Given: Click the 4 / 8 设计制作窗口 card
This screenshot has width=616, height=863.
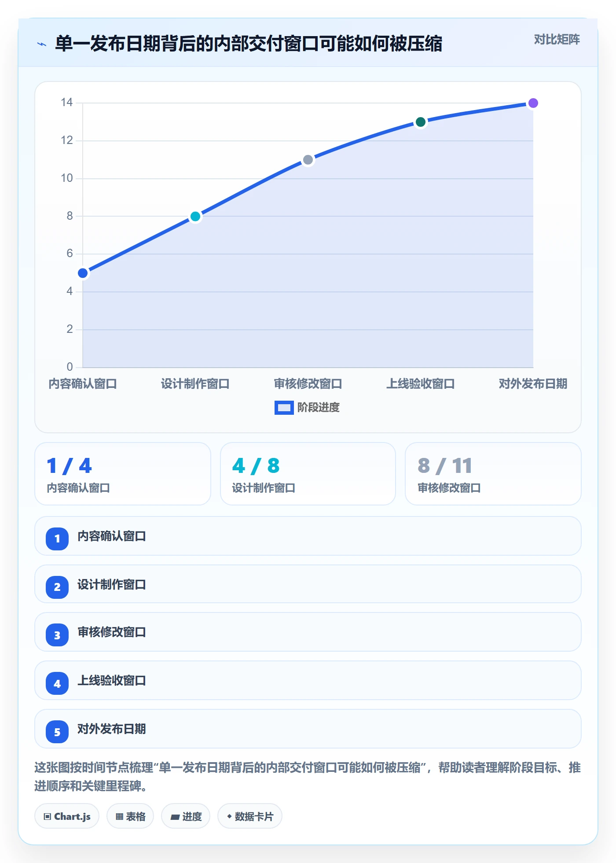Looking at the screenshot, I should [308, 474].
